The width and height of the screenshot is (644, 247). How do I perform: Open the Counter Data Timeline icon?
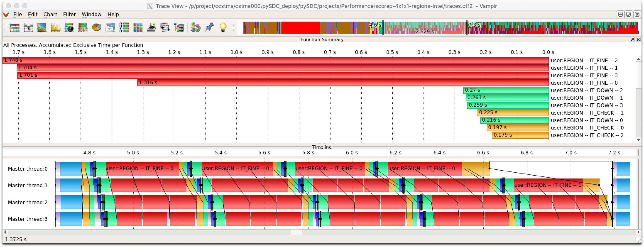tap(55, 27)
